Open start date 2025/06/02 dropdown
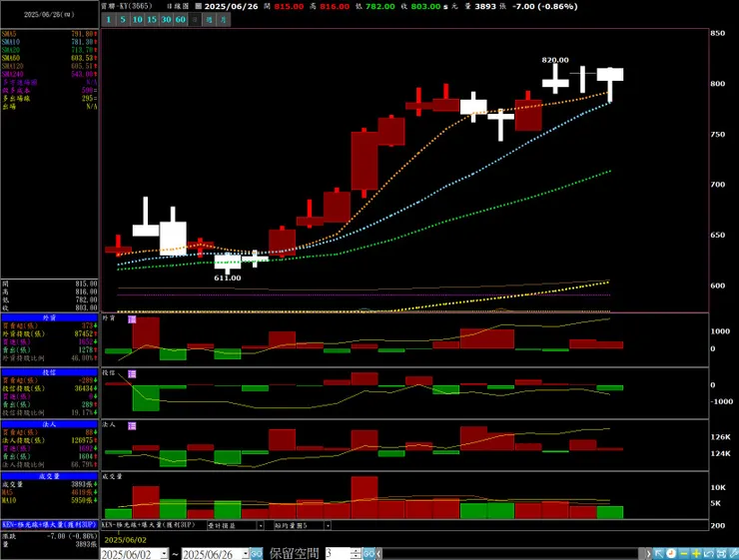Viewport: 739px width, 560px height. point(164,554)
